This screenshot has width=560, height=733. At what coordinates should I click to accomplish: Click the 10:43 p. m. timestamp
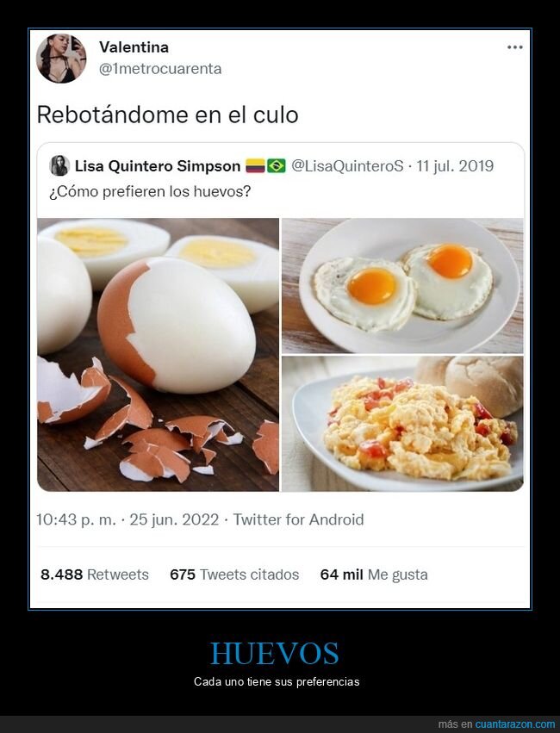pyautogui.click(x=76, y=520)
